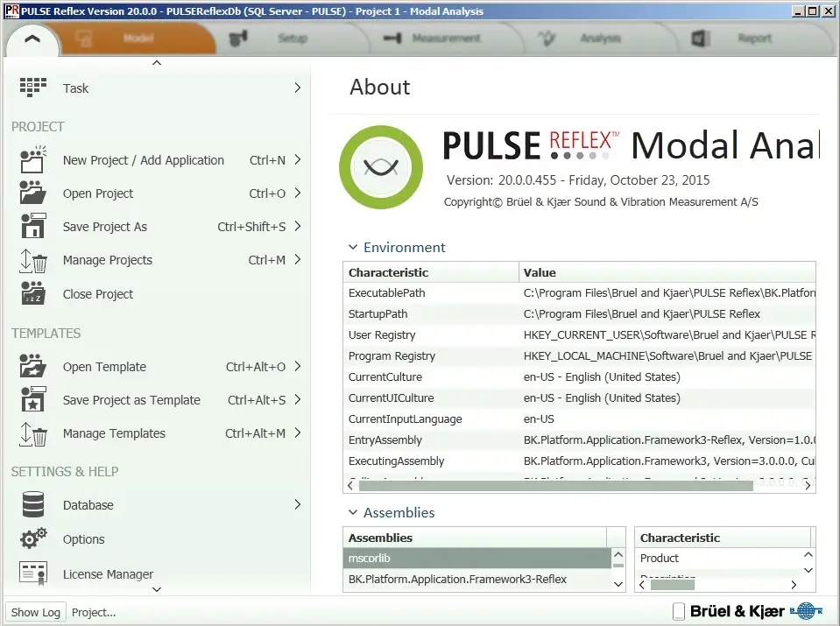Select the Save Project As icon
Viewport: 840px width, 626px height.
pyautogui.click(x=32, y=227)
